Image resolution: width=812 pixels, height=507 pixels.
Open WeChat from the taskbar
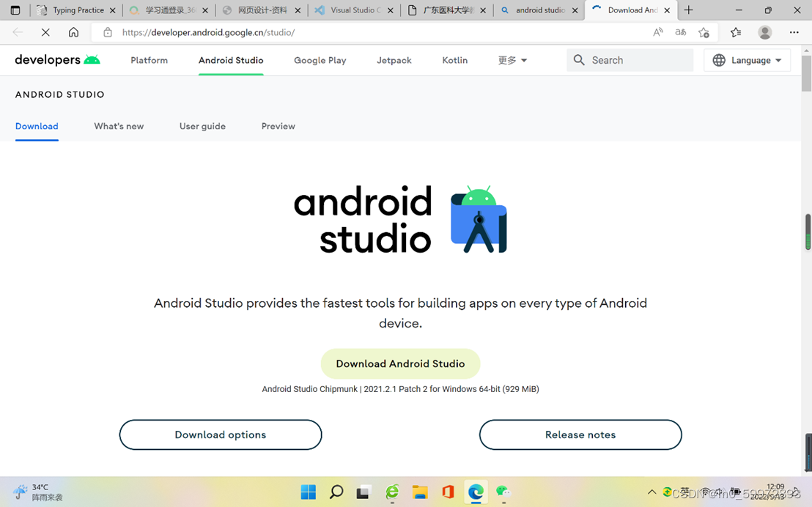coord(503,491)
